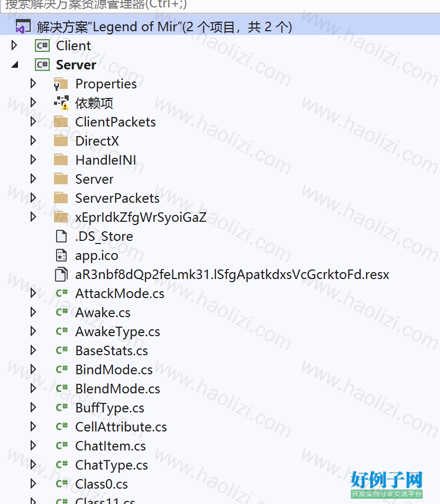
Task: Click the C# icon of BindMode.cs
Action: pos(62,369)
